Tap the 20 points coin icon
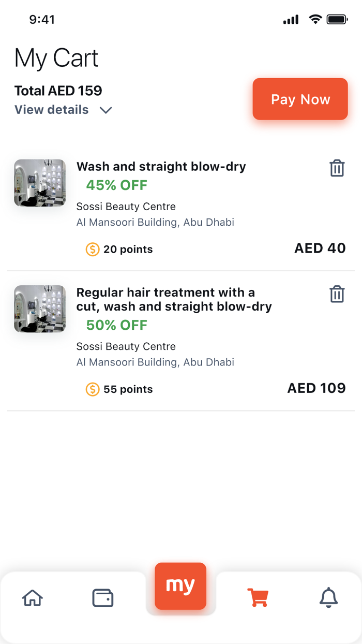The image size is (362, 644). point(93,250)
